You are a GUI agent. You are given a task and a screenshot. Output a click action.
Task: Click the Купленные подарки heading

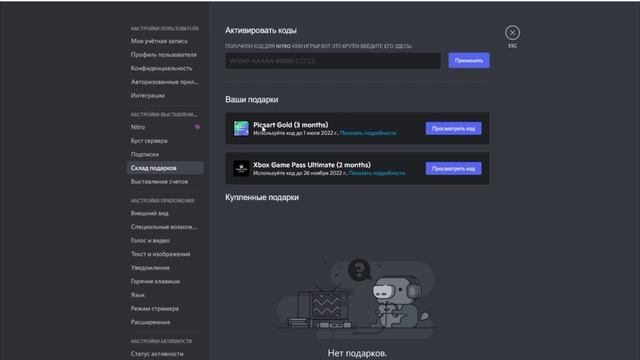tap(262, 197)
